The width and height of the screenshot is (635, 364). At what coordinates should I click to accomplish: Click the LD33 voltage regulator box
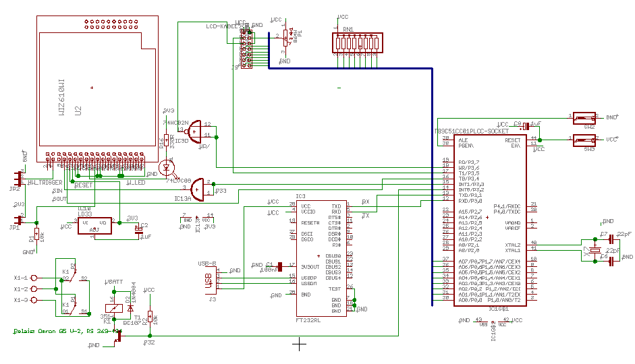pos(94,226)
